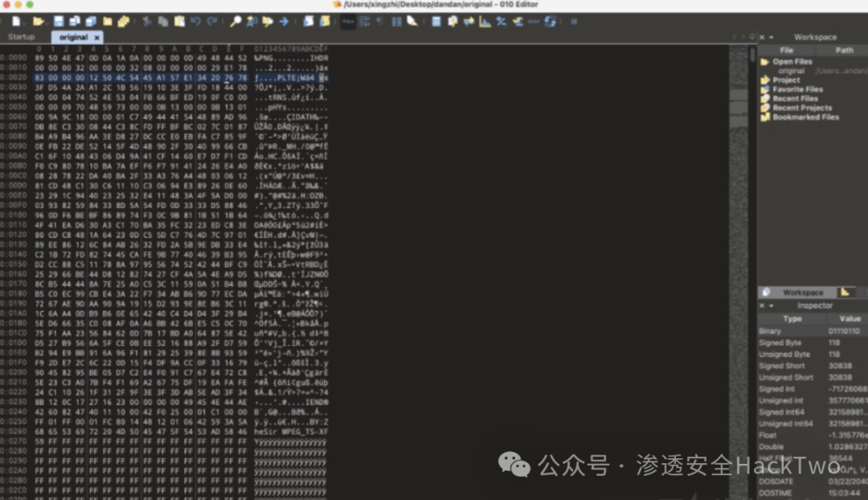
Task: Close the Workspace panel
Action: [x=762, y=37]
